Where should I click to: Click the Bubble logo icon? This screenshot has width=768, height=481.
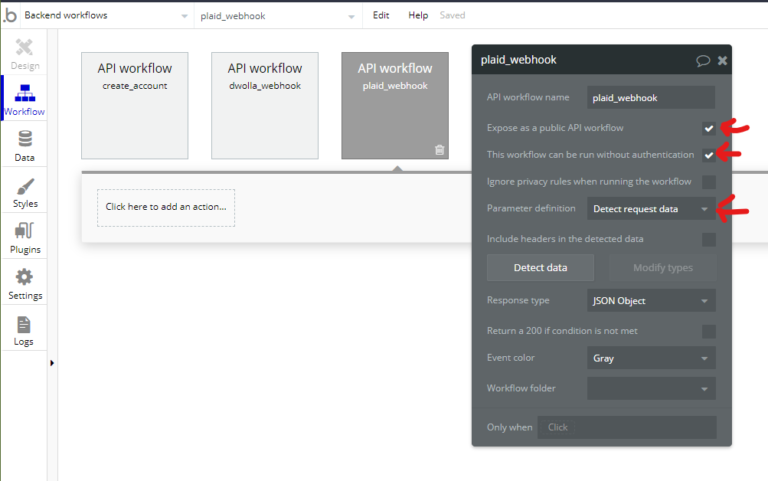pyautogui.click(x=10, y=16)
